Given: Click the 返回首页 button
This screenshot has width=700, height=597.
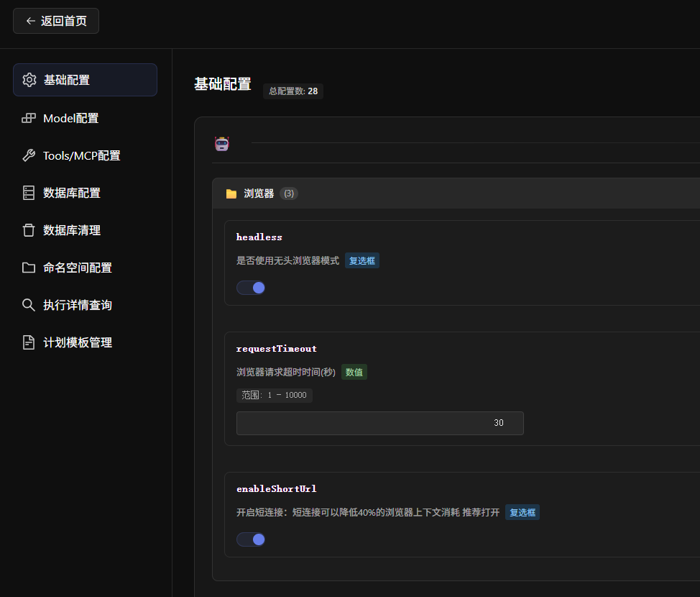Looking at the screenshot, I should pos(55,20).
